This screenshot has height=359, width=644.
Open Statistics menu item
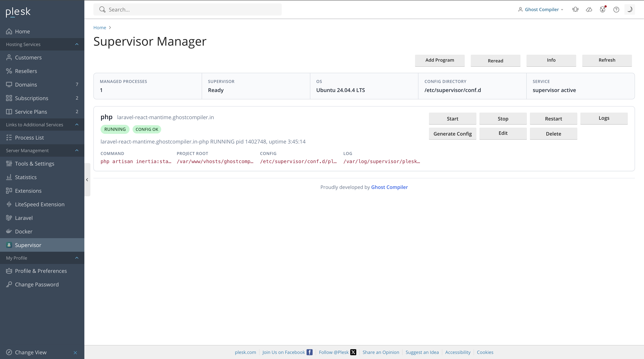[42, 177]
